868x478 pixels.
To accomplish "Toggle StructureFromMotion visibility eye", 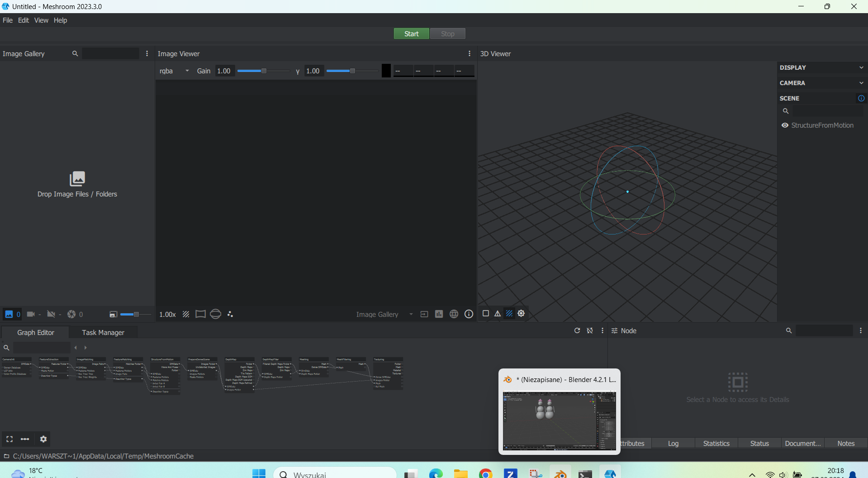I will (785, 125).
